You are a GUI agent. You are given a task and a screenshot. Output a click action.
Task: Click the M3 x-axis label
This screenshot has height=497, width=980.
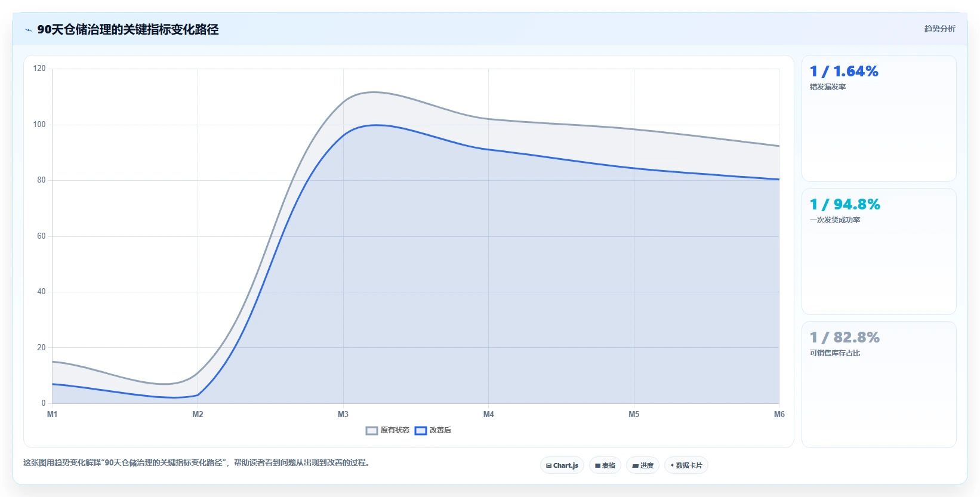pyautogui.click(x=343, y=414)
